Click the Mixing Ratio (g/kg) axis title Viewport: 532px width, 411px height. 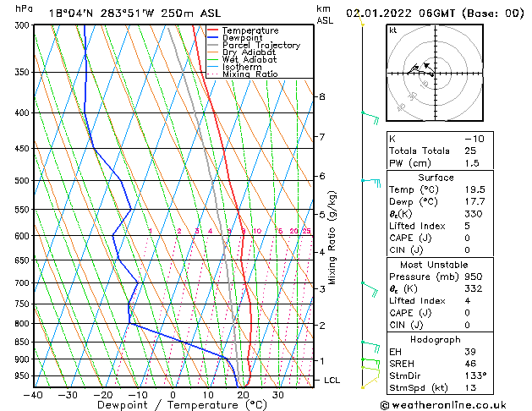click(332, 238)
